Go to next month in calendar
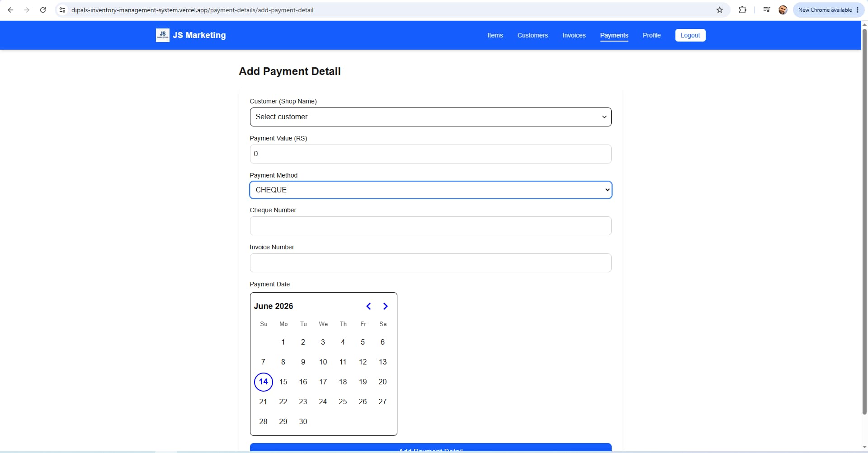The height and width of the screenshot is (453, 868). pos(385,306)
